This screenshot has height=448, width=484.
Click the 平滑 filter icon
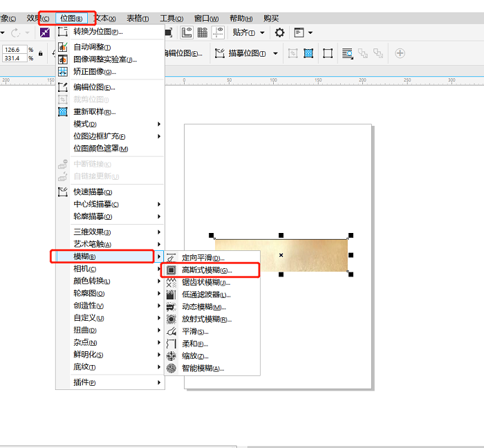click(171, 332)
